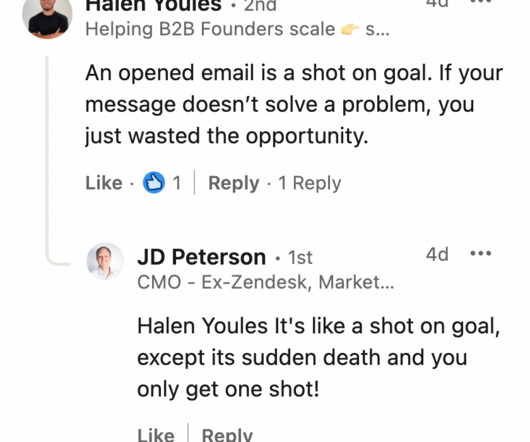Screen dimensions: 530x442
Task: Like Halen Youles' comment
Action: pyautogui.click(x=104, y=183)
